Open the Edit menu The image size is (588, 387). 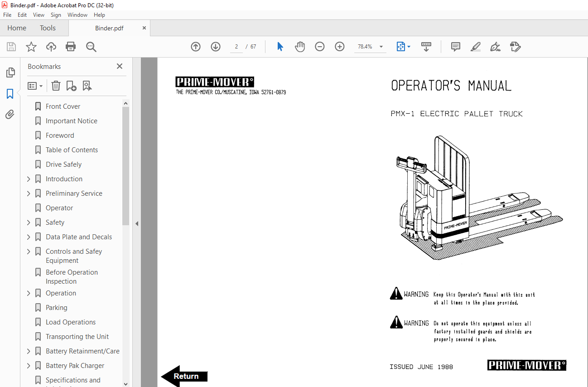(x=22, y=15)
